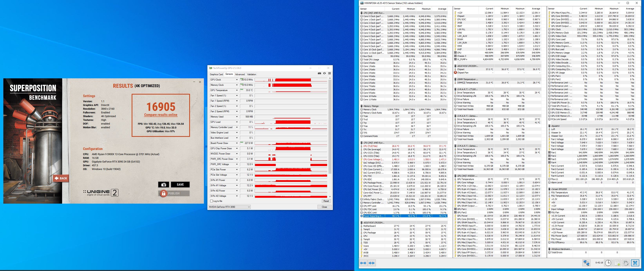644x271 pixels.
Task: Open the Fan 1 Speed (%) dropdown
Action: click(237, 96)
